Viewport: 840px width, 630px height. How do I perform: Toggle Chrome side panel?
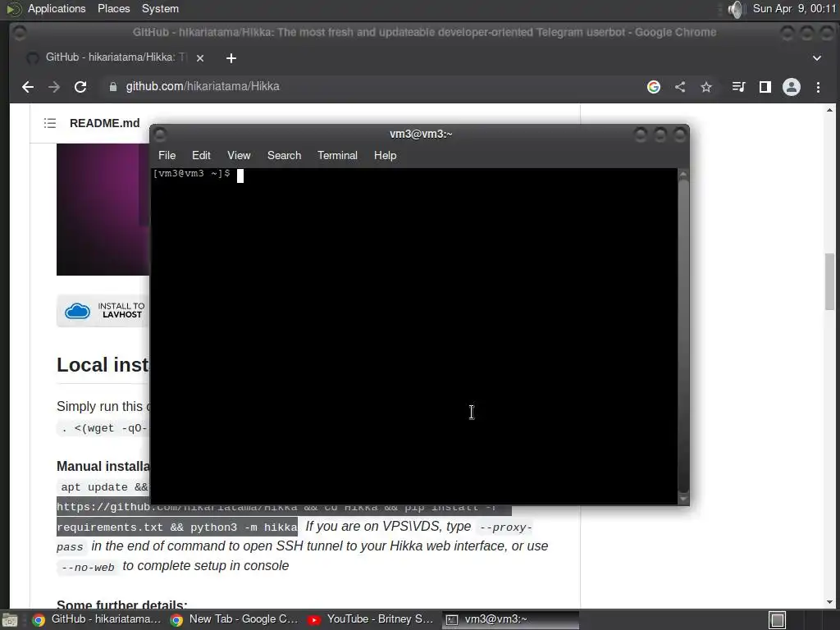coord(765,87)
